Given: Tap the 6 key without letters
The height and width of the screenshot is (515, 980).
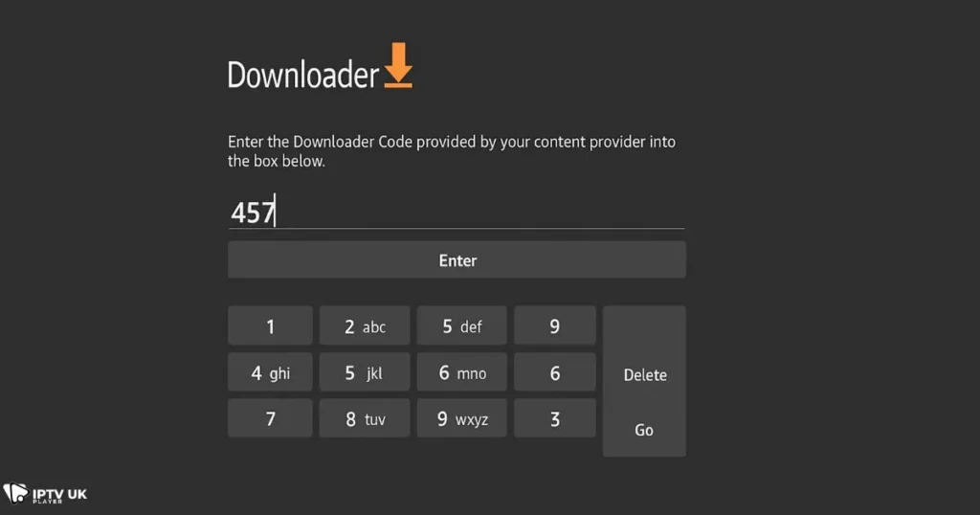Looking at the screenshot, I should coord(554,372).
